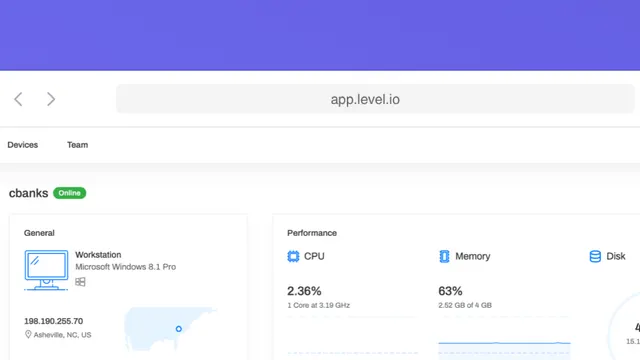Screen dimensions: 640x360
Task: Go back with the browser back arrow
Action: point(18,99)
